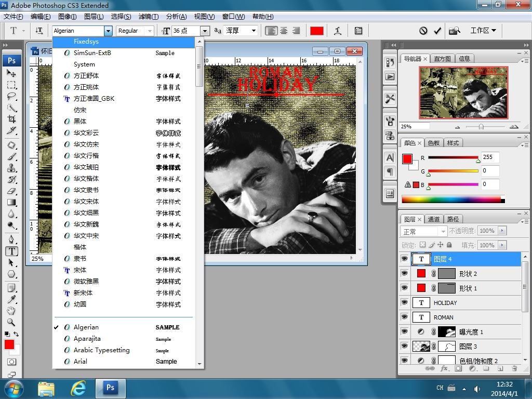Choose Arial from the font list
Screen dimensions: 532x399
click(x=124, y=362)
